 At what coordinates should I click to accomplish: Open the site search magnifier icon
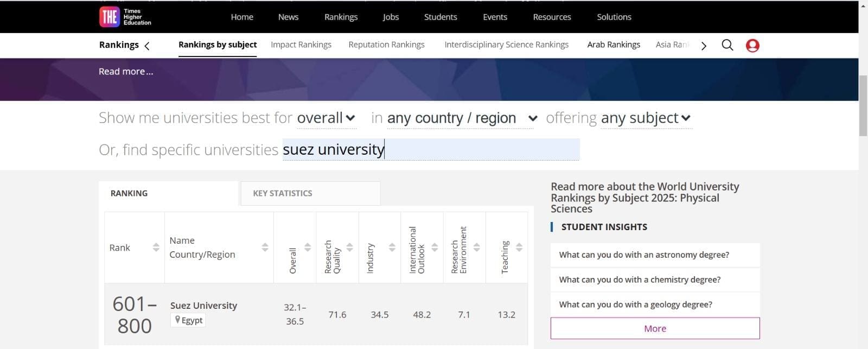pos(727,45)
